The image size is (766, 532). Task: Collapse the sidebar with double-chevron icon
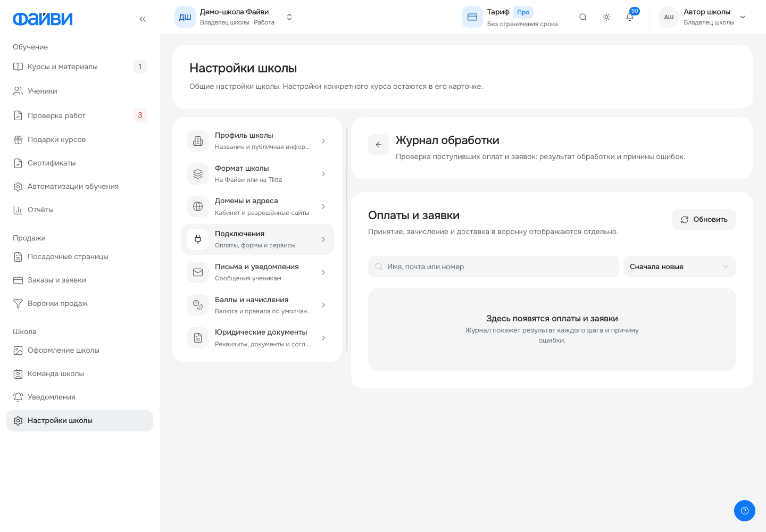pos(143,19)
